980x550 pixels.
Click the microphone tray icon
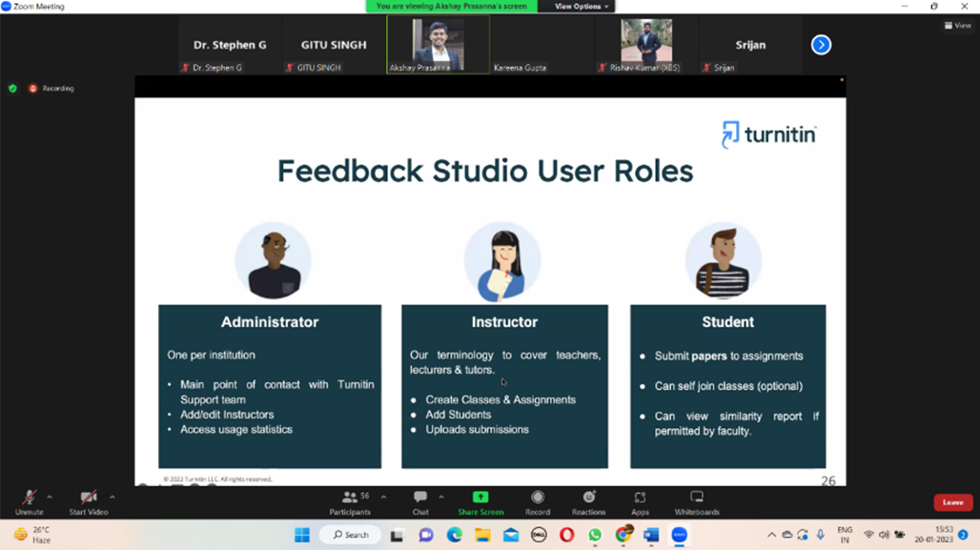pyautogui.click(x=821, y=535)
